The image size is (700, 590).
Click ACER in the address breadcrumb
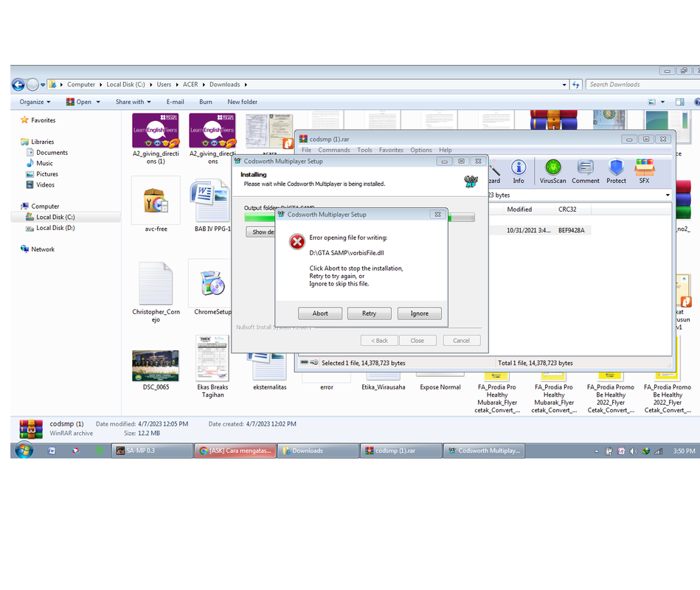[x=190, y=84]
